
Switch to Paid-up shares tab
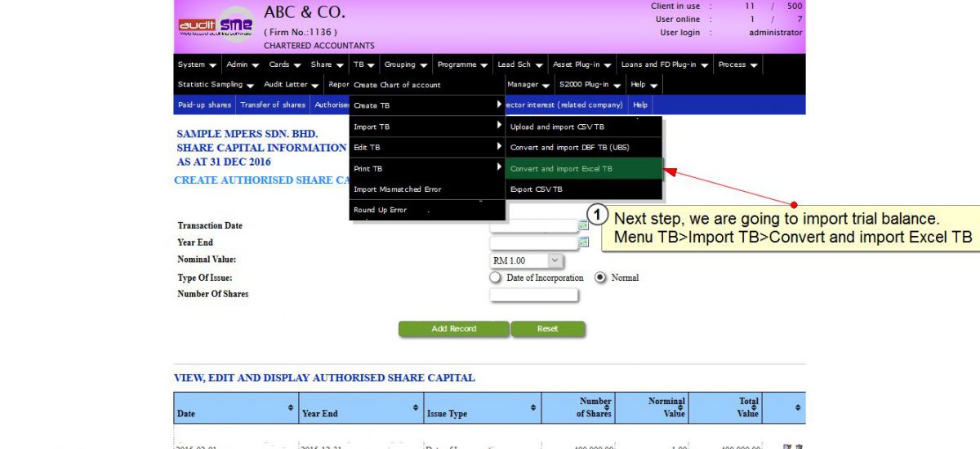click(x=204, y=104)
